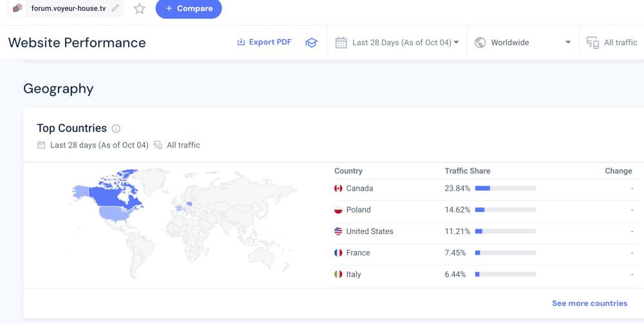The width and height of the screenshot is (644, 324).
Task: Click the Top Countries info icon
Action: pos(116,129)
